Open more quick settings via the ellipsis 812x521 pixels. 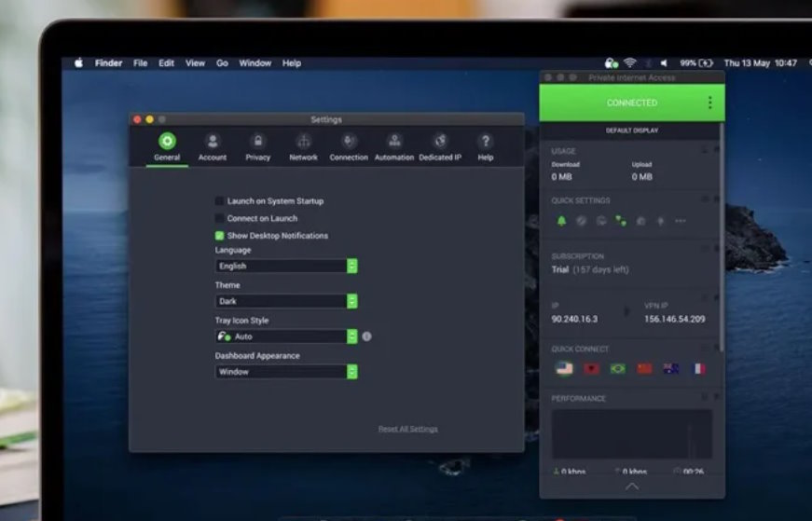(681, 221)
